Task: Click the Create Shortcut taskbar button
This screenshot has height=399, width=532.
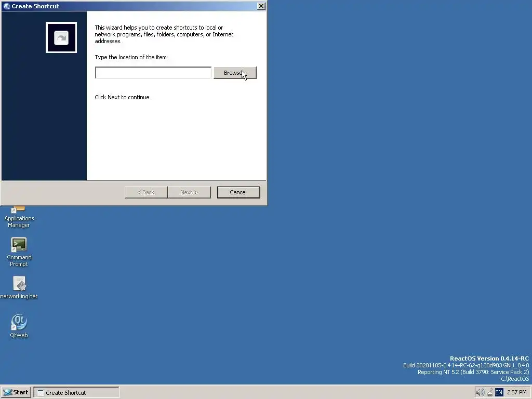Action: point(76,393)
